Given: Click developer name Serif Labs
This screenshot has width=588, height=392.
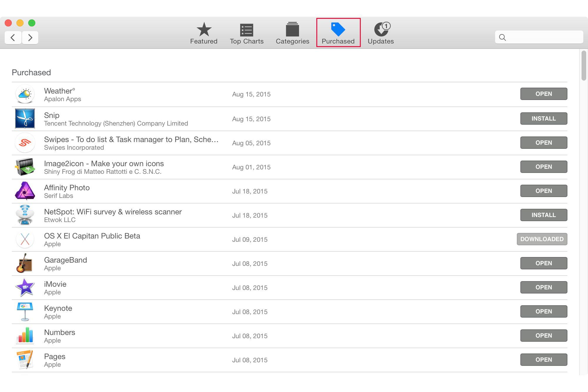Looking at the screenshot, I should pyautogui.click(x=59, y=196).
